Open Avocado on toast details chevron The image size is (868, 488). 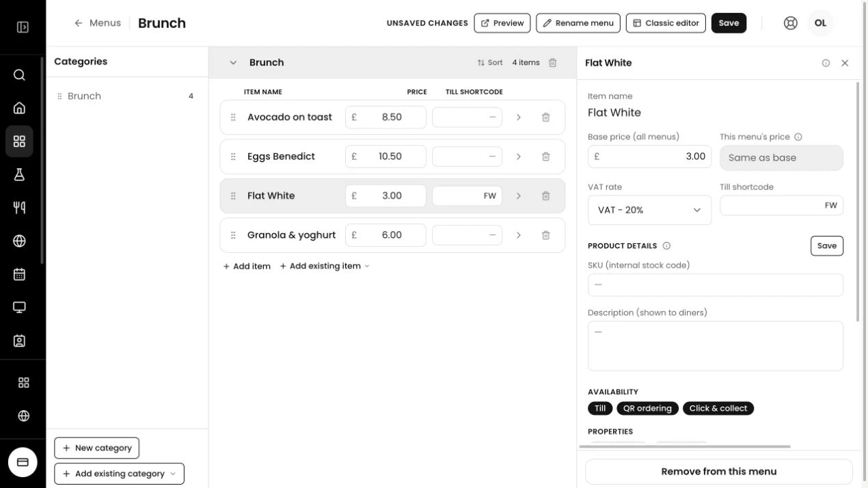click(519, 118)
